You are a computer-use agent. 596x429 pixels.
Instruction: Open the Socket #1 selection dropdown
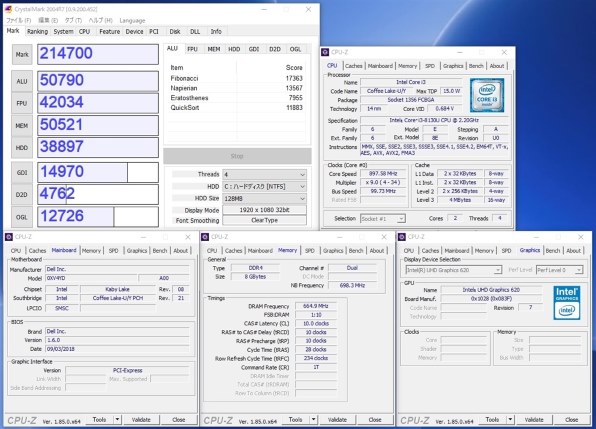383,218
